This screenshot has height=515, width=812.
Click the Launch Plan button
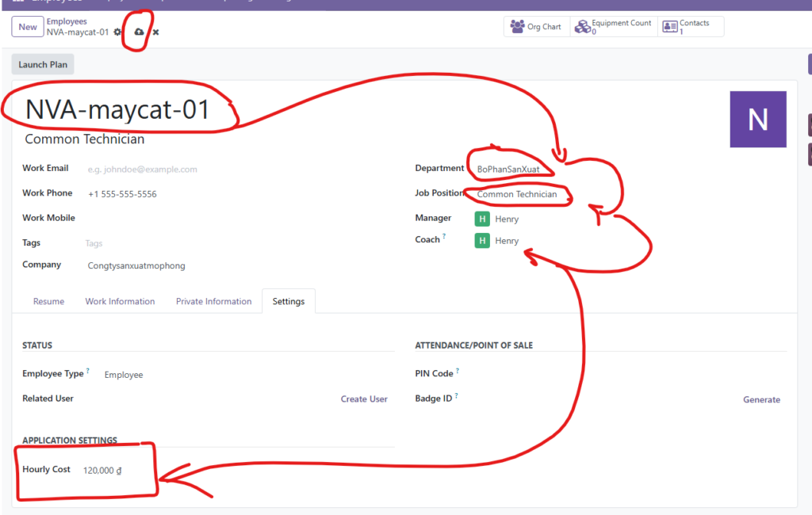(43, 64)
